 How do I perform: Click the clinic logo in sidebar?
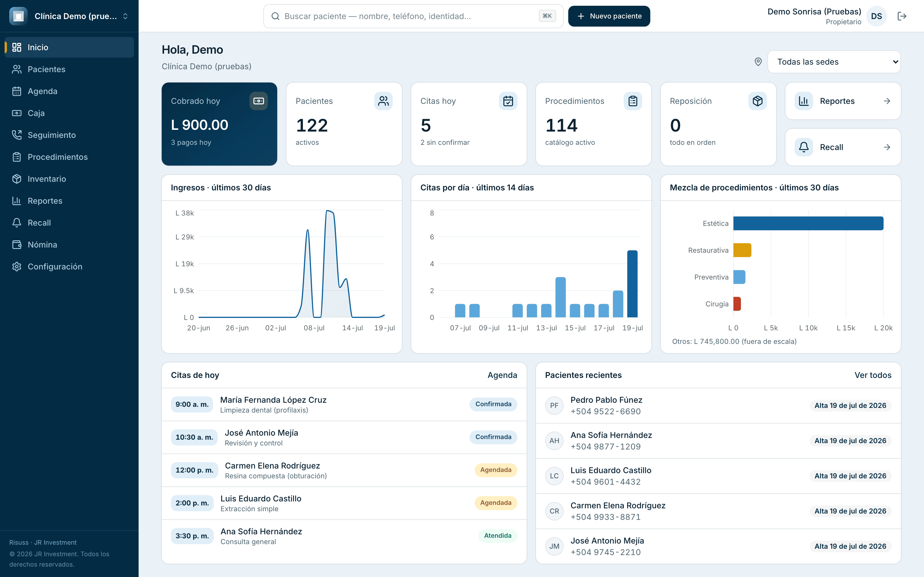(x=18, y=16)
